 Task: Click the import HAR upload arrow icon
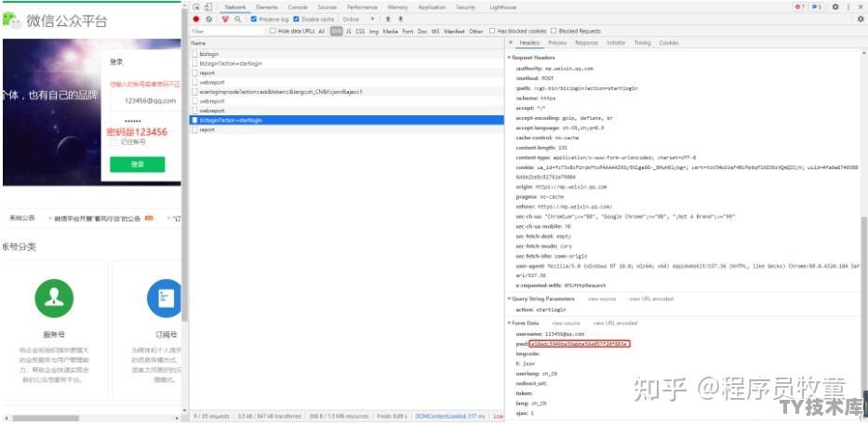tap(388, 20)
